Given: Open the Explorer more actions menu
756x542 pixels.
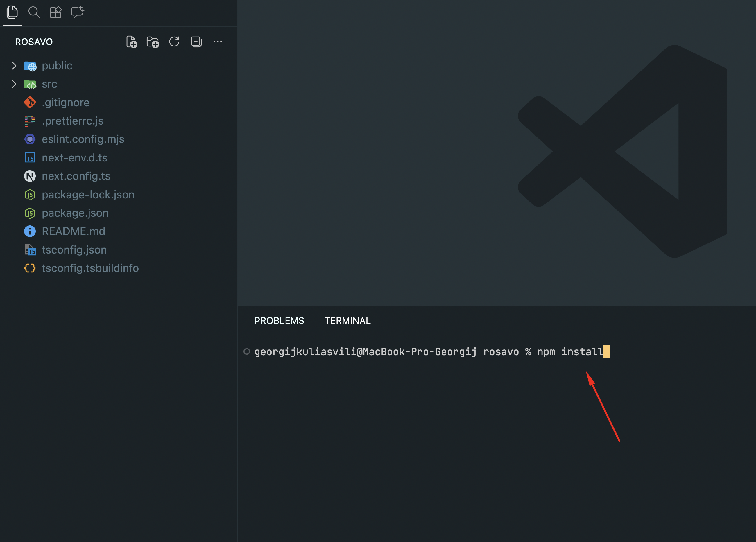Looking at the screenshot, I should (x=218, y=42).
